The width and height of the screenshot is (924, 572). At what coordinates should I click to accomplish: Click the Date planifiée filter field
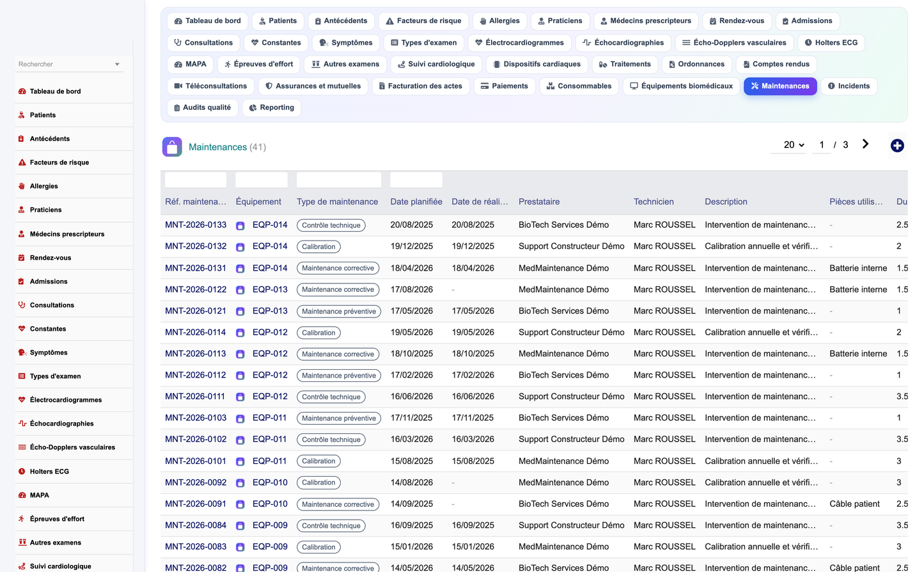pyautogui.click(x=416, y=180)
